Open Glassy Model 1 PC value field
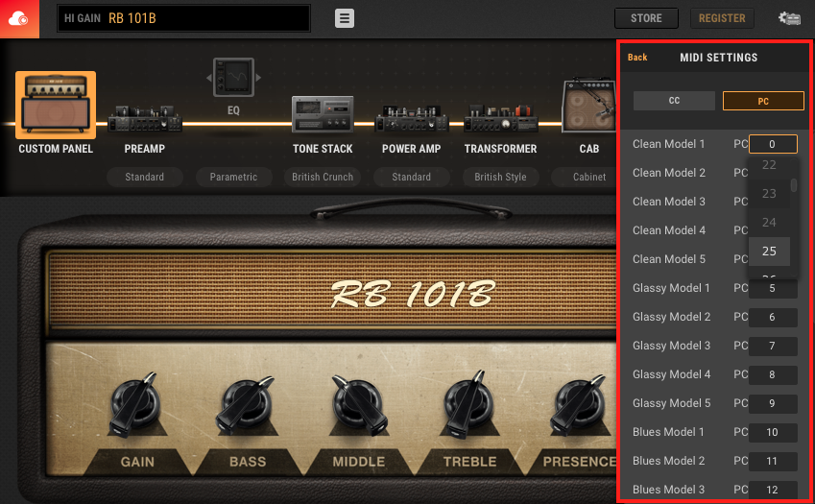The image size is (815, 504). pyautogui.click(x=773, y=288)
